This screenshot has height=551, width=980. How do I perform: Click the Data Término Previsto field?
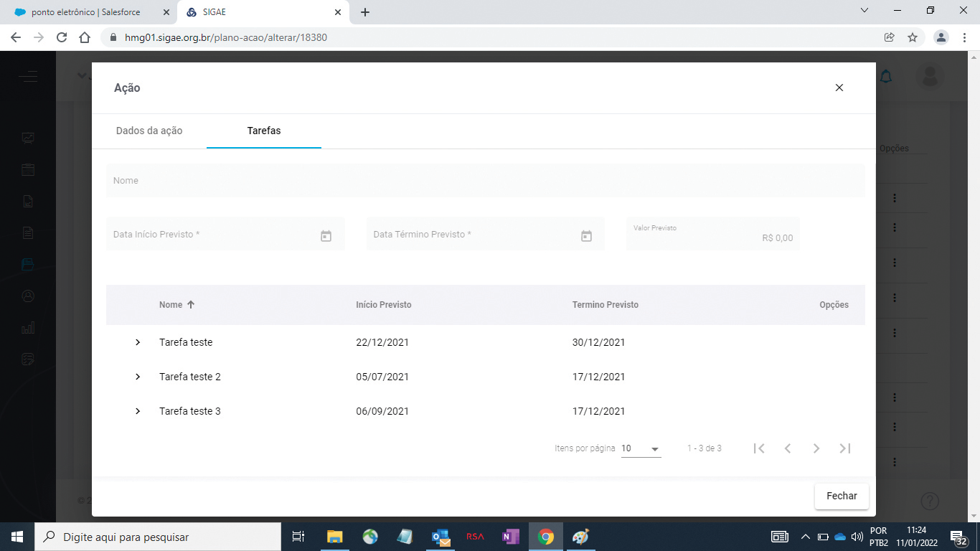coord(486,234)
